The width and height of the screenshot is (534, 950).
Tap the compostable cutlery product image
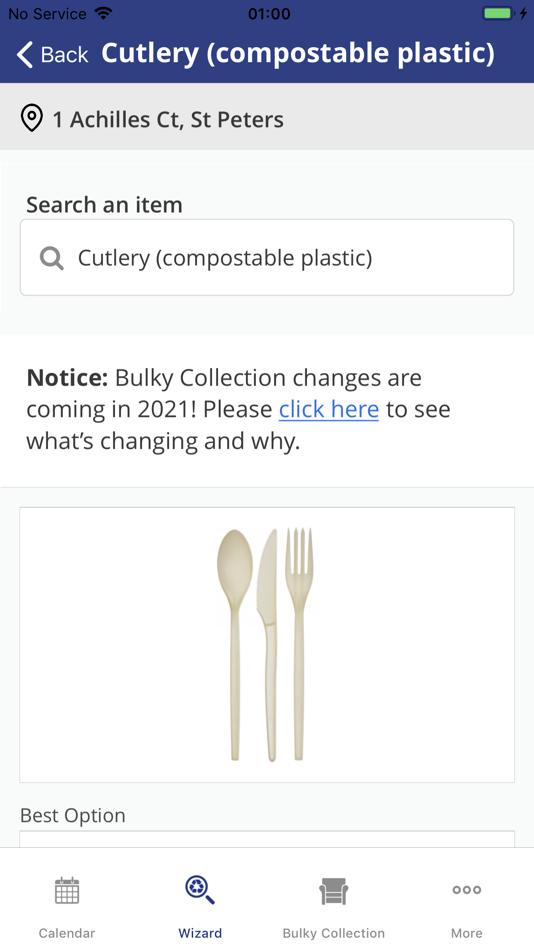coord(265,645)
